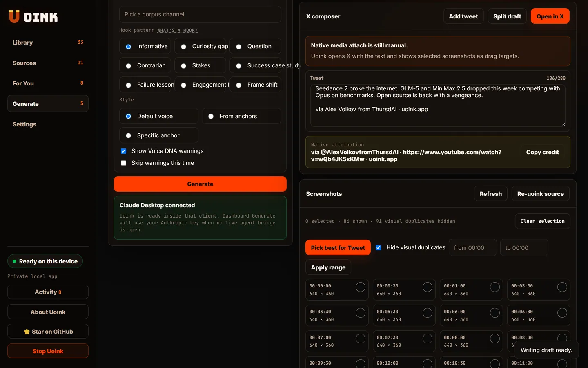Image resolution: width=588 pixels, height=368 pixels.
Task: Click the orange Generate button
Action: (200, 184)
